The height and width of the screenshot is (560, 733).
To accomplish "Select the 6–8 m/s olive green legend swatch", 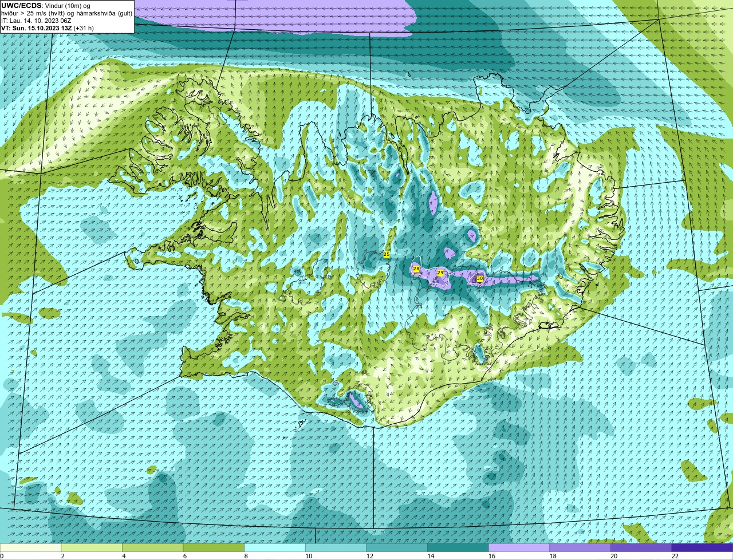I will click(214, 547).
